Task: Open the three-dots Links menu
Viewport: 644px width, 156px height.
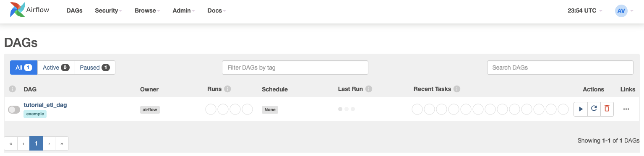Action: tap(626, 109)
